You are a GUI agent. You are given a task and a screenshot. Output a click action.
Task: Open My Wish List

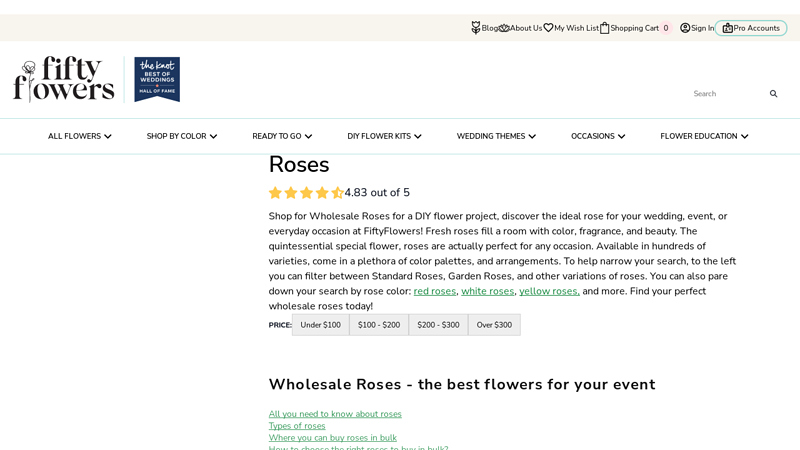[x=577, y=28]
